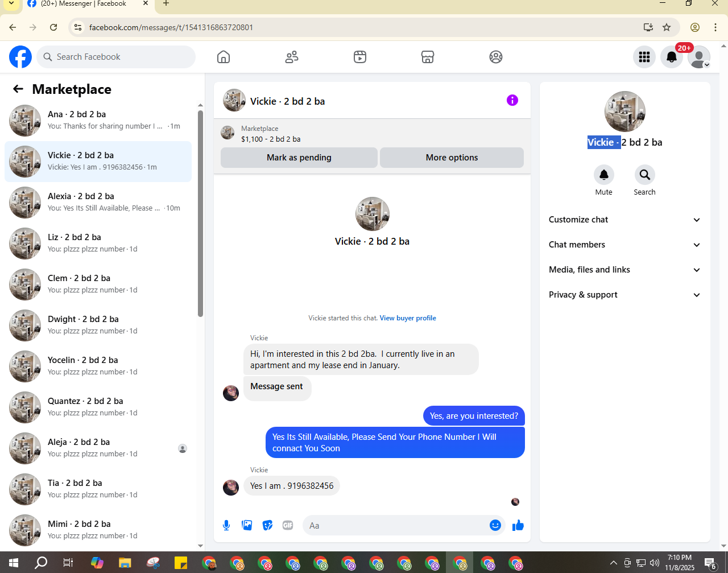Click message 'Yes I am . 9196382456'
This screenshot has height=573, width=728.
point(292,486)
